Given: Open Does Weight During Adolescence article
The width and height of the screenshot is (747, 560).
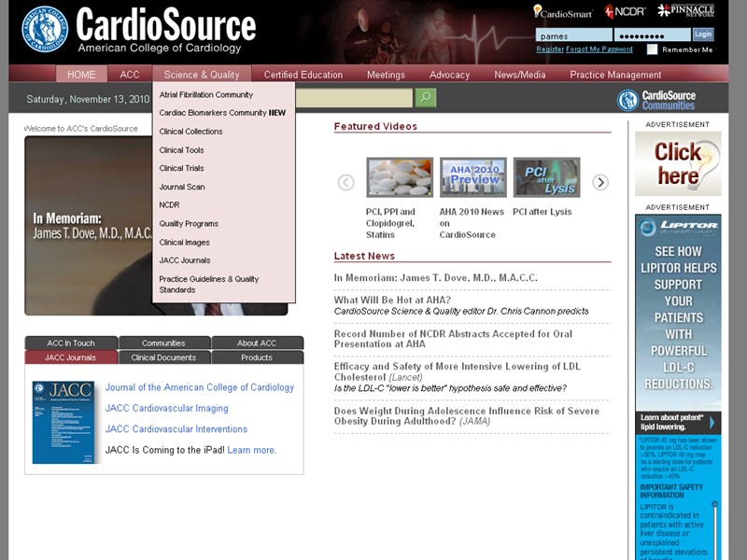Looking at the screenshot, I should point(466,415).
